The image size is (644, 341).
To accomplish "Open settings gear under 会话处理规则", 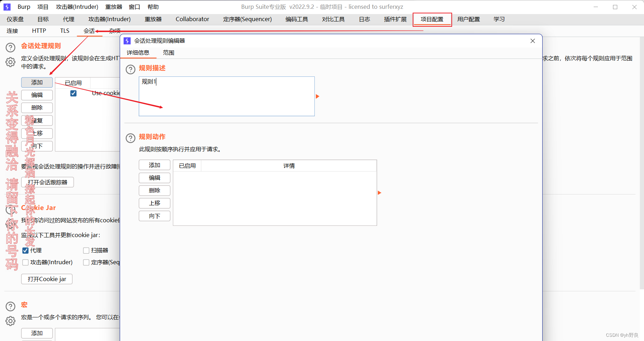I will [11, 62].
